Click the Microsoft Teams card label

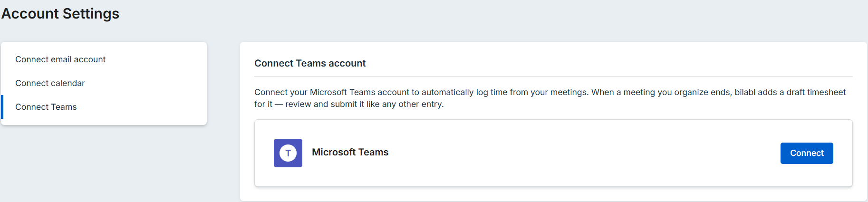click(350, 152)
